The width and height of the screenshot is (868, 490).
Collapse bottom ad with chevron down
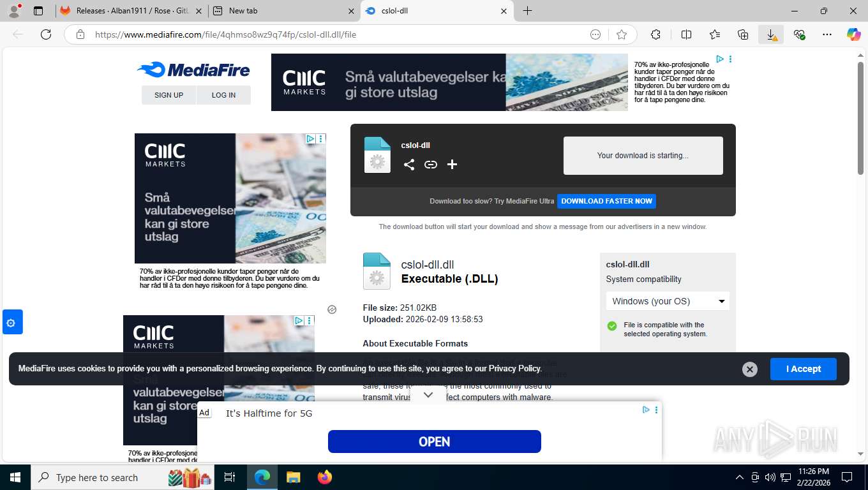point(428,395)
